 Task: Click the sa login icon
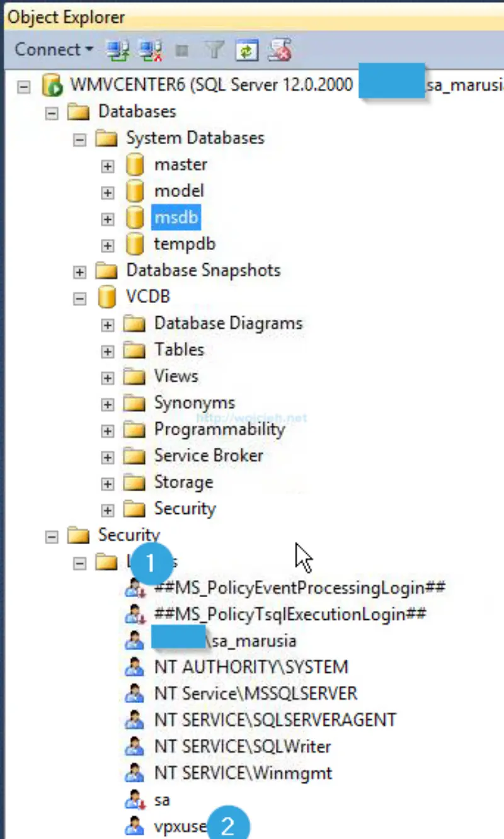tap(134, 799)
